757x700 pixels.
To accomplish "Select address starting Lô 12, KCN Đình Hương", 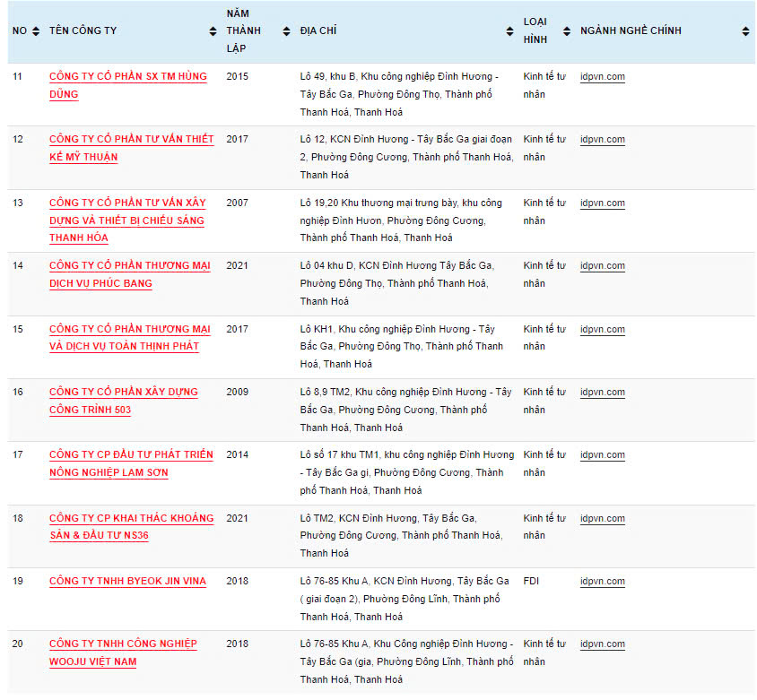I will point(406,157).
